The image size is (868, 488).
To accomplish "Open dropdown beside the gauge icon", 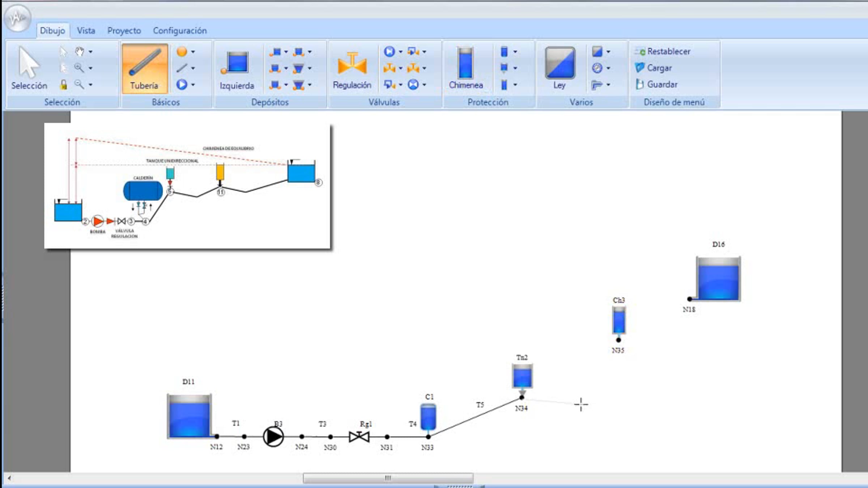I will 608,68.
